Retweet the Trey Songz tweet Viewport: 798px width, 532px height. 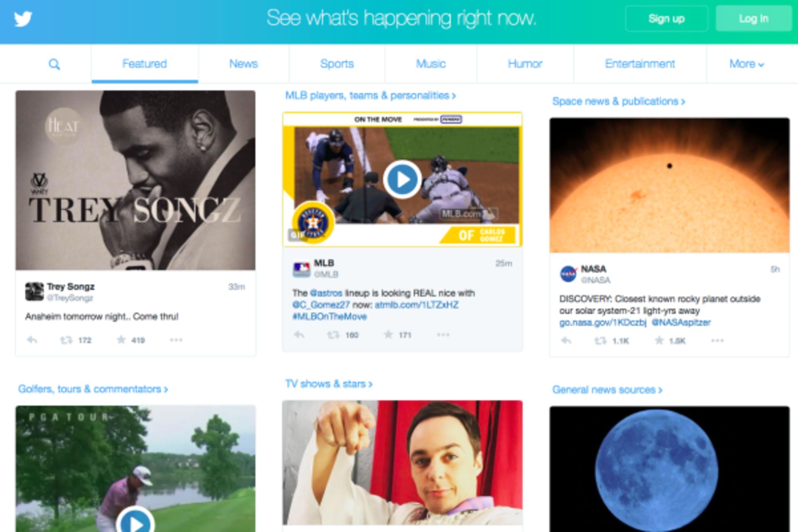click(66, 340)
